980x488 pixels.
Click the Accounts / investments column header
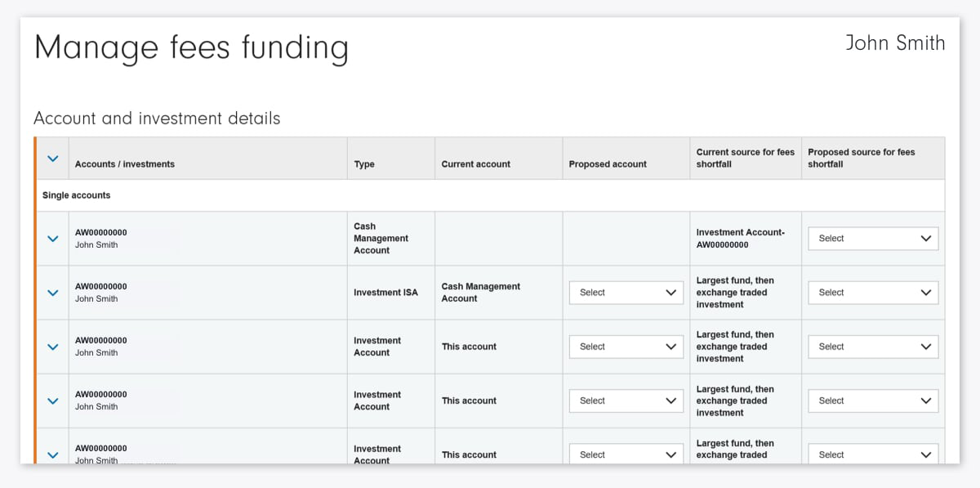(123, 164)
